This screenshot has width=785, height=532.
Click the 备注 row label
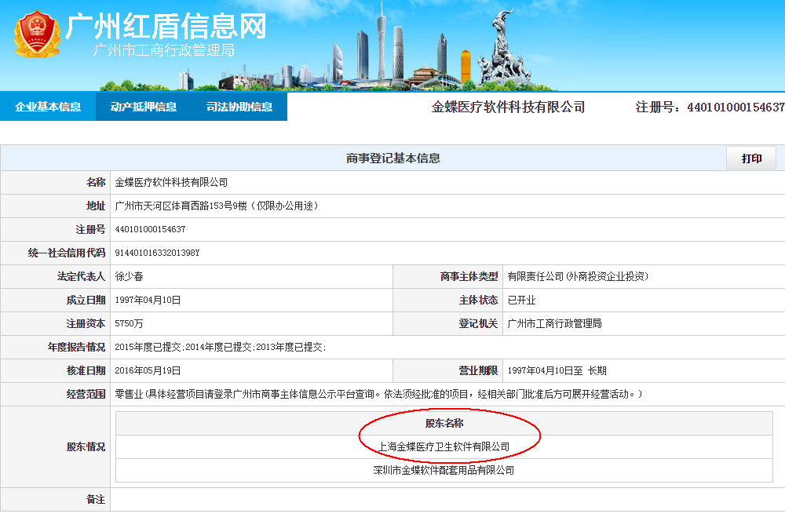click(95, 499)
